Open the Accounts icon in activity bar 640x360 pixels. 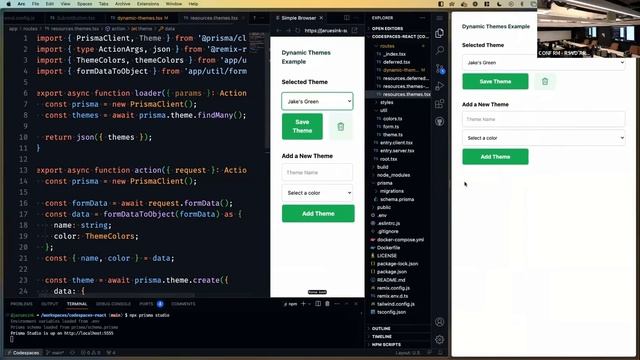(440, 322)
